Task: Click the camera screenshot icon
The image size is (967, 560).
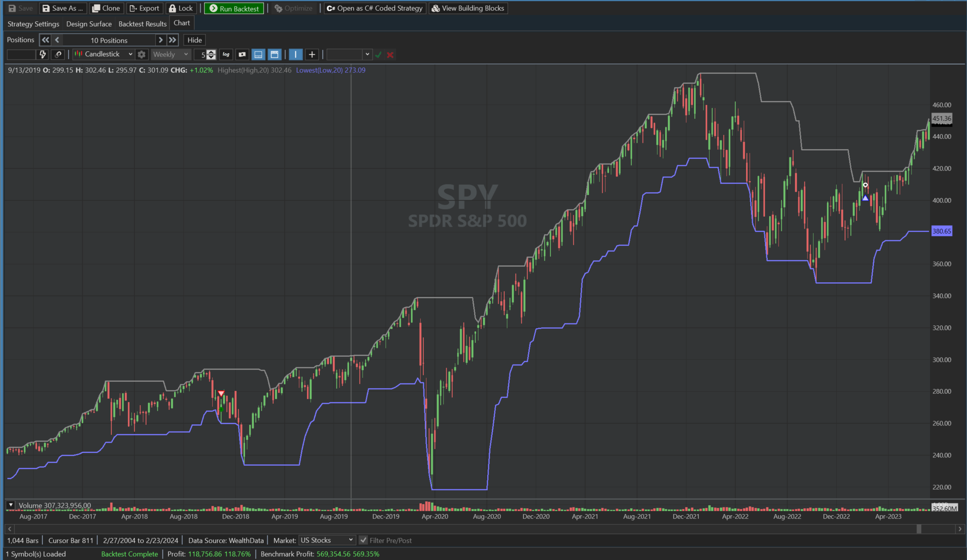Action: 242,55
